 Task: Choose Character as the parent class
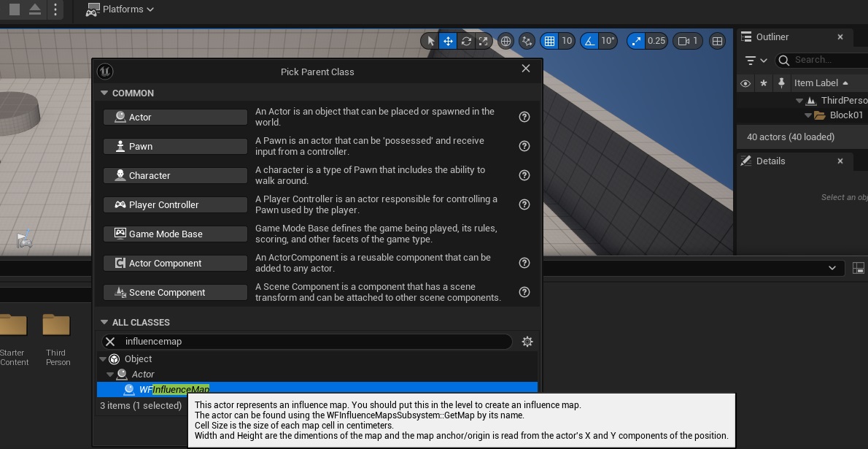point(175,176)
